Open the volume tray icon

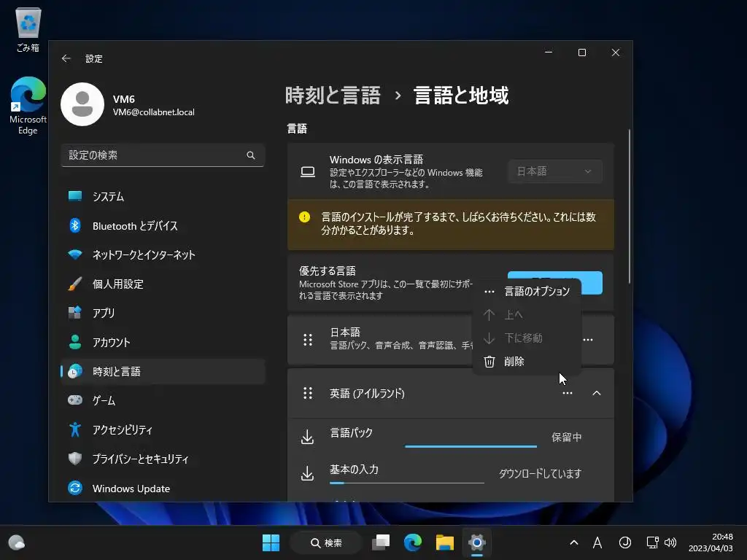[670, 542]
